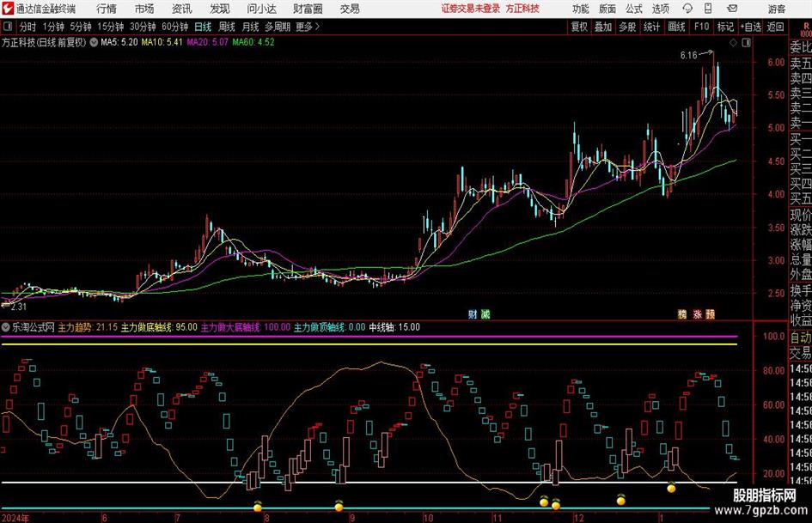812x523 pixels.
Task: Select the 1分钟 period tab
Action: tap(52, 27)
